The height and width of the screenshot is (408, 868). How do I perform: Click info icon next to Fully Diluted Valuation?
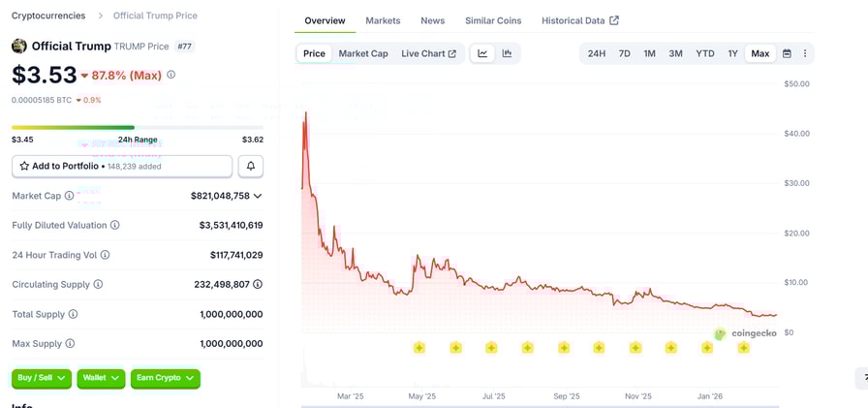(115, 225)
